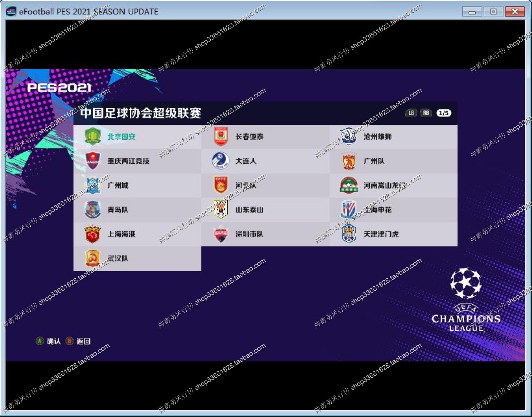Click the LB previous page button icon
This screenshot has width=532, height=417.
(x=411, y=113)
